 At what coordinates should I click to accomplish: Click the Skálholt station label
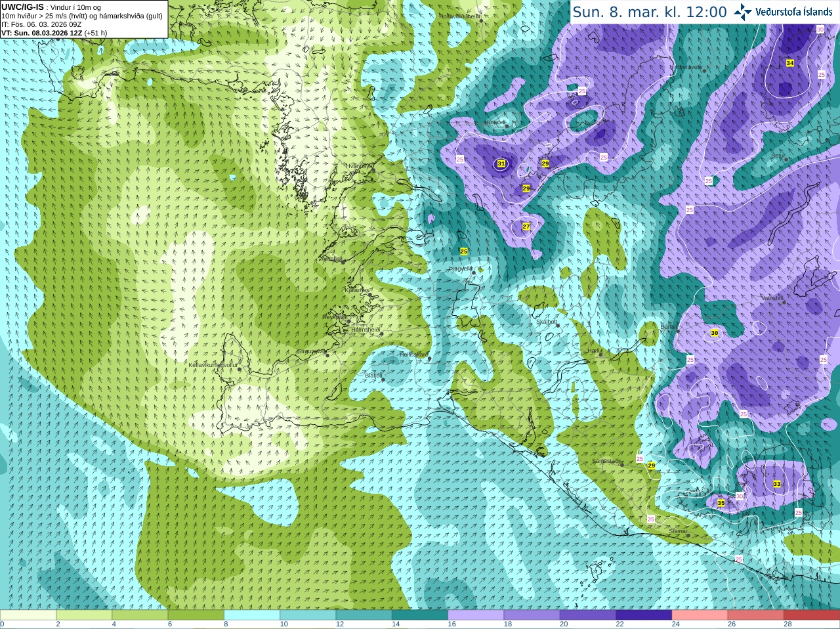click(547, 322)
